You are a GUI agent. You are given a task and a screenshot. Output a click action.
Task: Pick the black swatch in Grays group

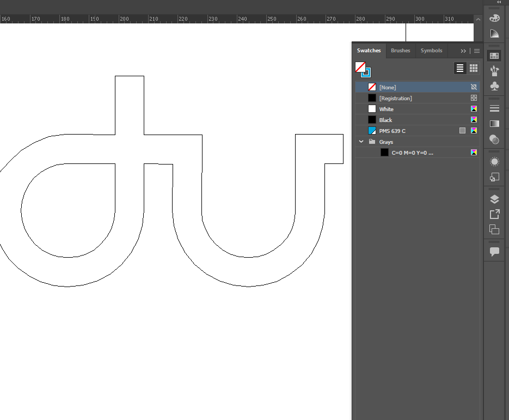pyautogui.click(x=384, y=153)
